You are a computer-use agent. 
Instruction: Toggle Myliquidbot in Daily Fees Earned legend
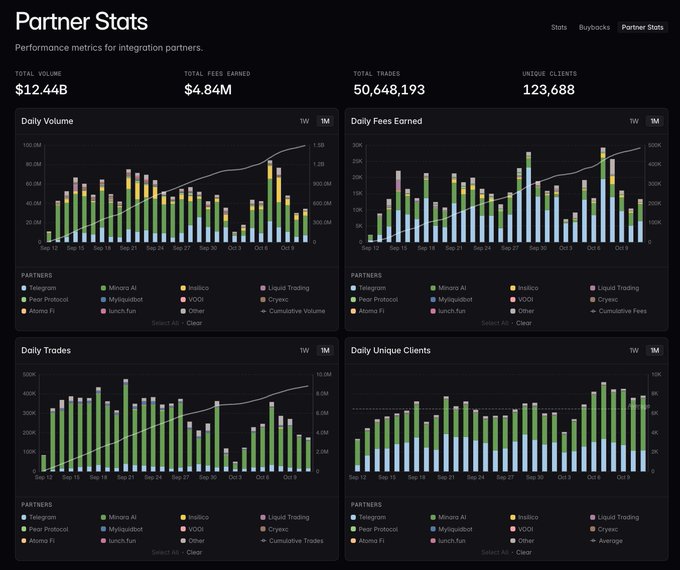click(451, 300)
